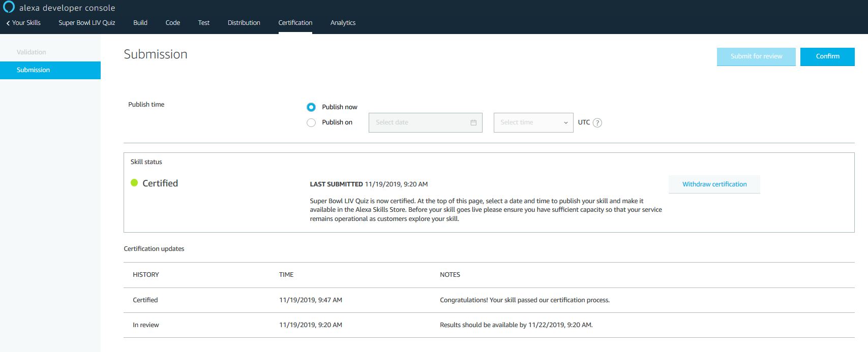Open Super Bowl LIV Quiz skill link

[x=87, y=23]
